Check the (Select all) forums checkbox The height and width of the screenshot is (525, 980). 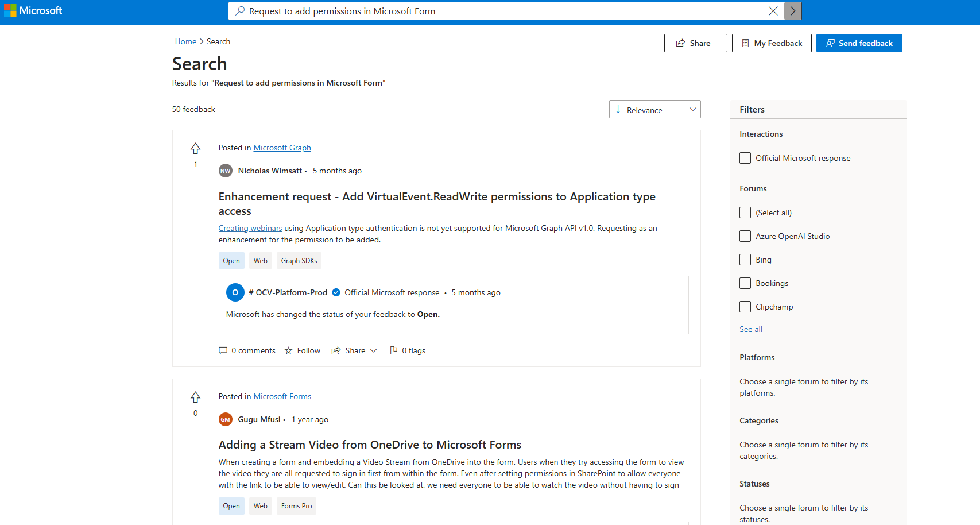745,213
